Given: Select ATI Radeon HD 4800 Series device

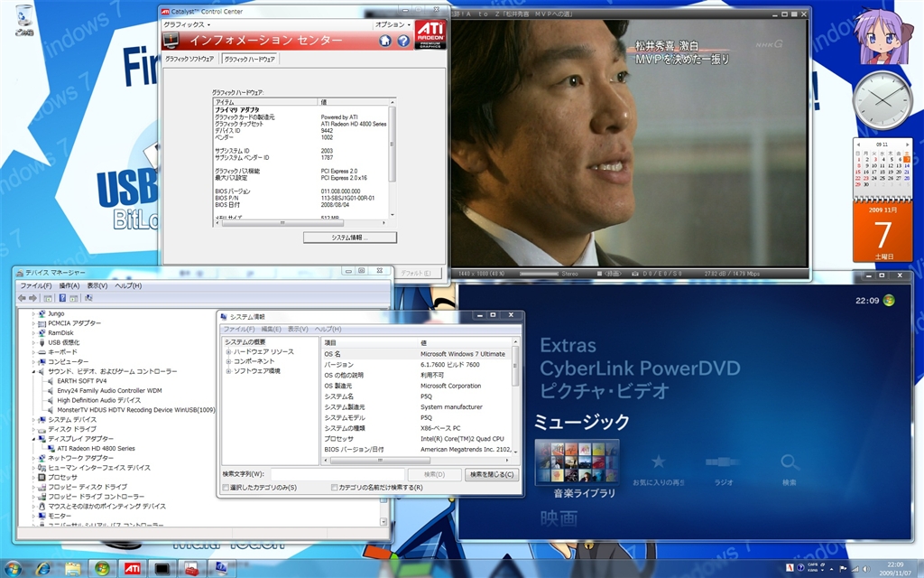Looking at the screenshot, I should 96,449.
